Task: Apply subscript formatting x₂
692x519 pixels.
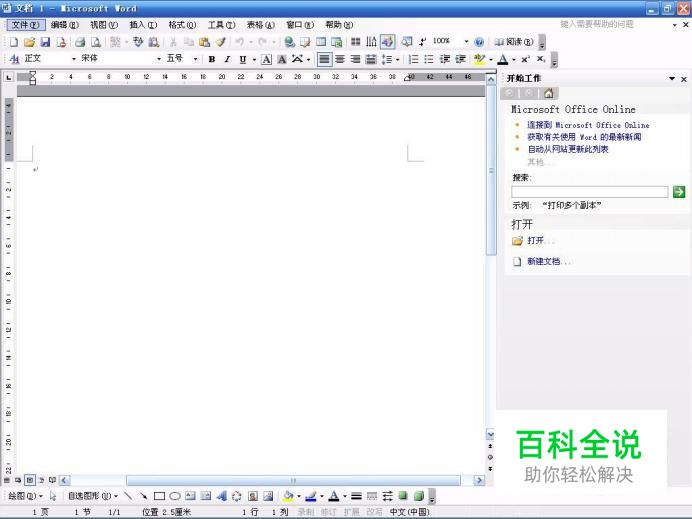Action: tap(541, 59)
